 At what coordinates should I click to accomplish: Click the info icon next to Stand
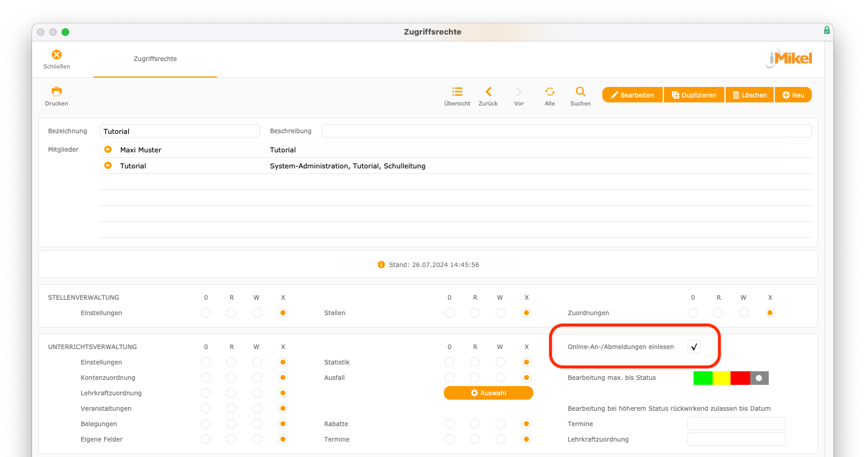pyautogui.click(x=381, y=265)
